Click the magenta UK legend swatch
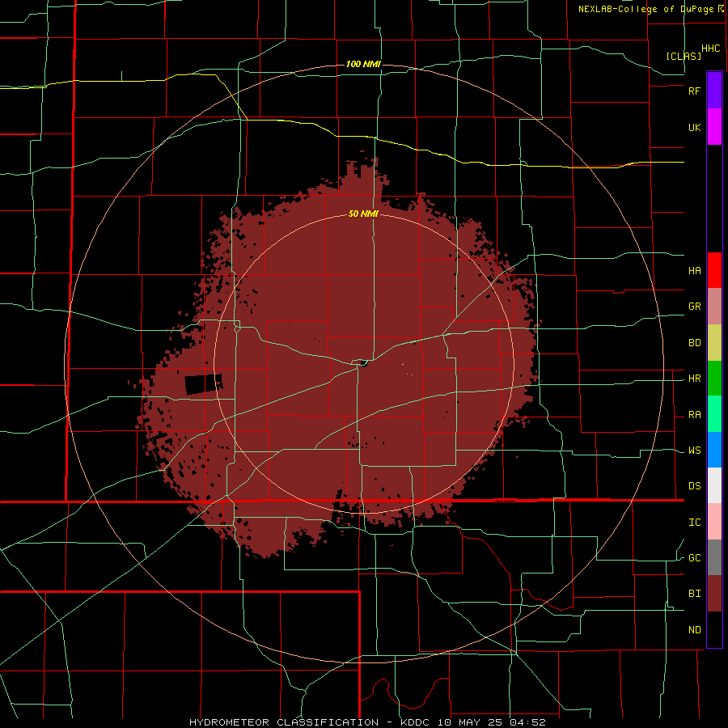The width and height of the screenshot is (728, 728). coord(714,127)
